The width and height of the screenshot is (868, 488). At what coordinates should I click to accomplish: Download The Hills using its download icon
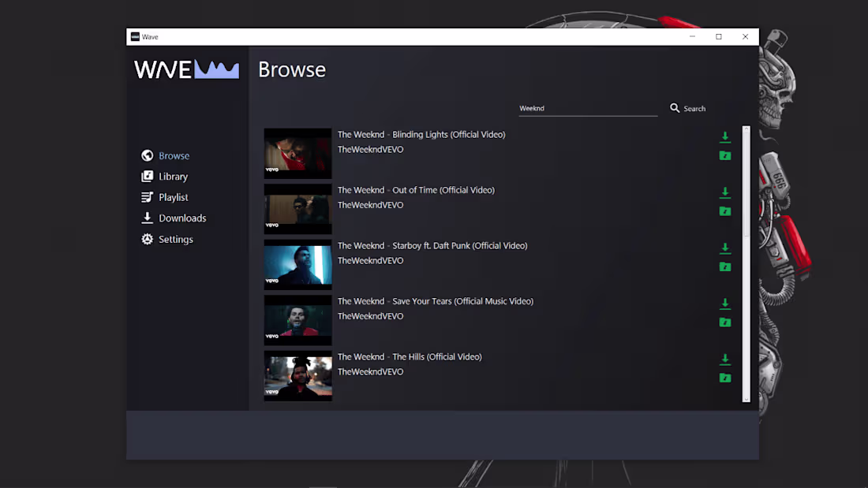725,359
